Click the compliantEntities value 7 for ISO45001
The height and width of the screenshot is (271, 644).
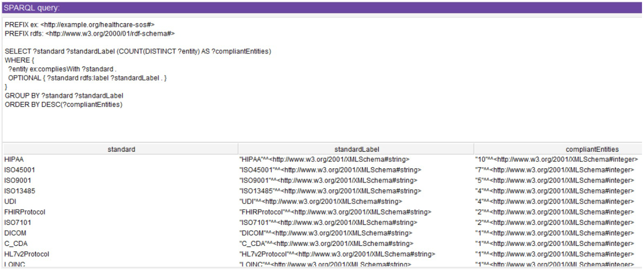pos(554,170)
